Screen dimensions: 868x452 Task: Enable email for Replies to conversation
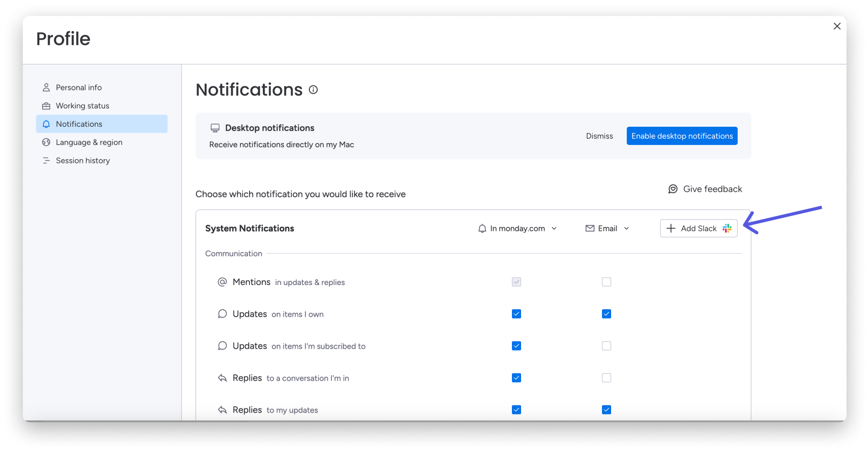607,378
